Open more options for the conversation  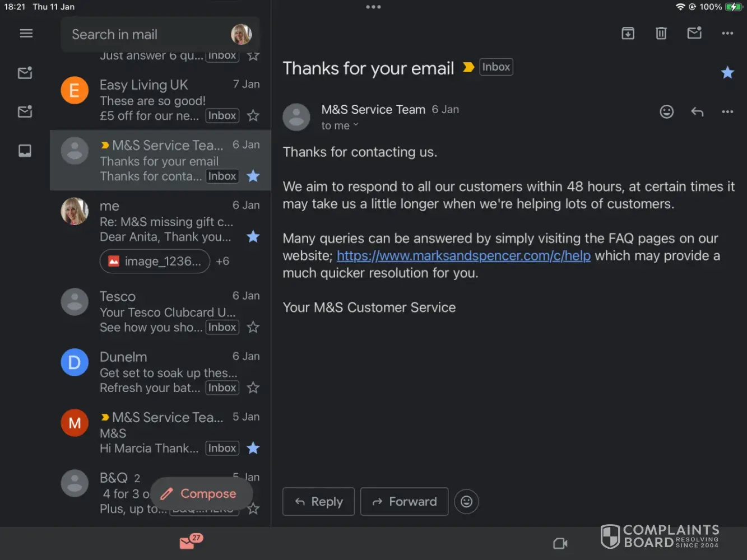727,34
